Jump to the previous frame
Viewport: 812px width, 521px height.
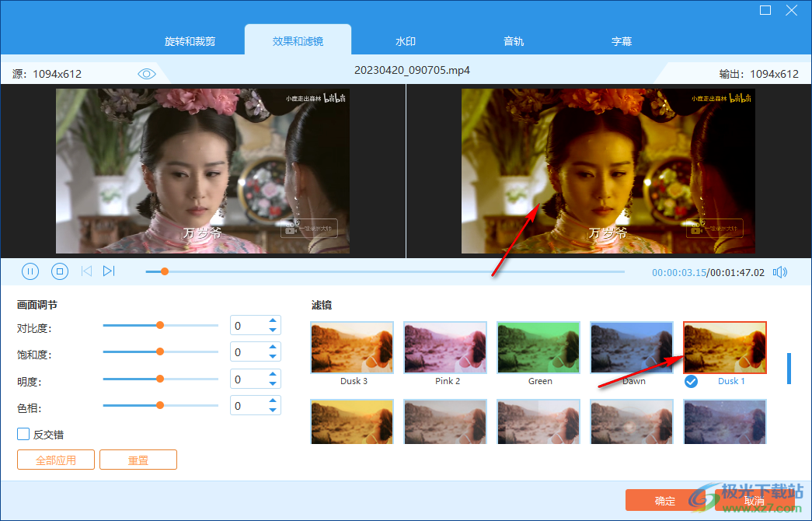pos(86,271)
